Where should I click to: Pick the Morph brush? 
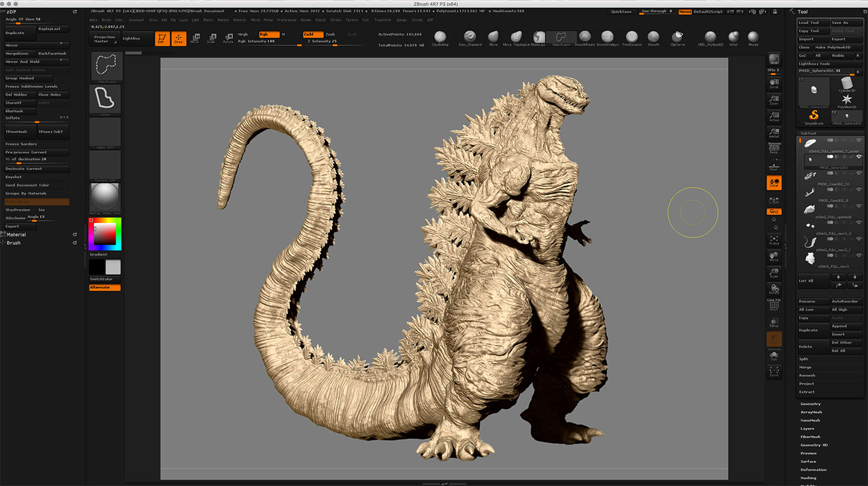(753, 38)
